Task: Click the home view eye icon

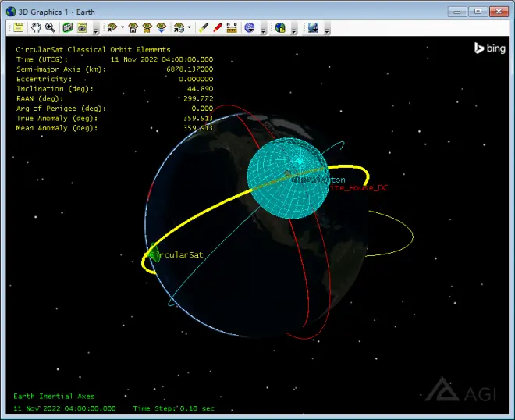Action: (x=133, y=28)
